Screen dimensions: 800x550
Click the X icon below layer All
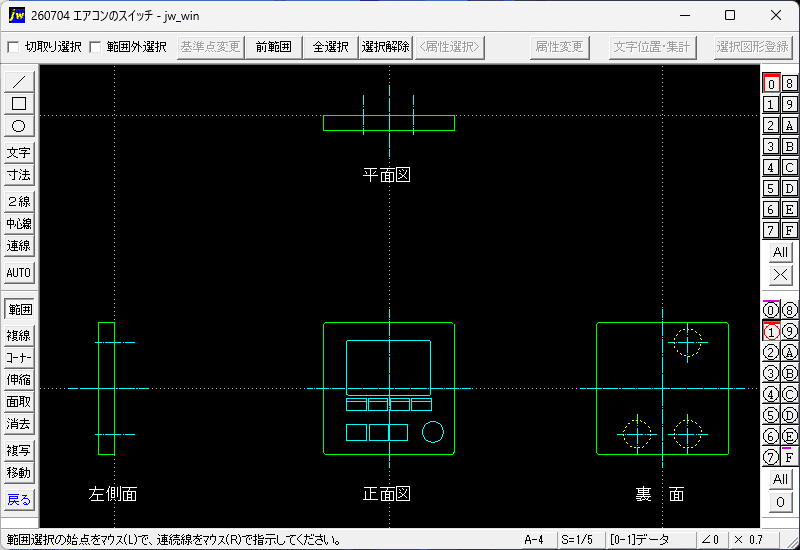tap(780, 275)
